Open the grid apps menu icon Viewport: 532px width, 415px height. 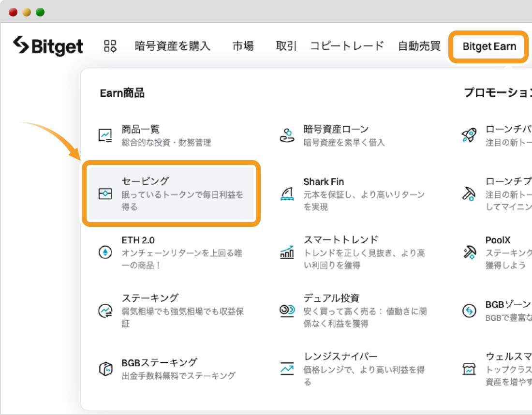tap(110, 46)
